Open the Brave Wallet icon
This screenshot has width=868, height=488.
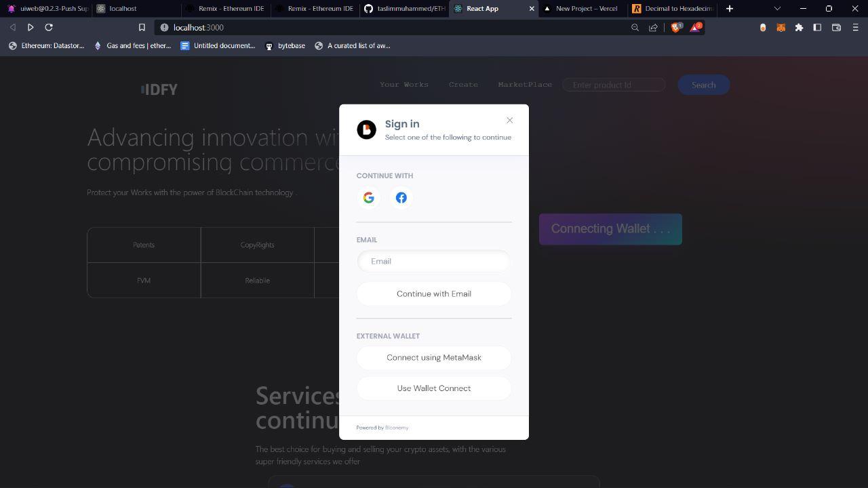(x=836, y=27)
